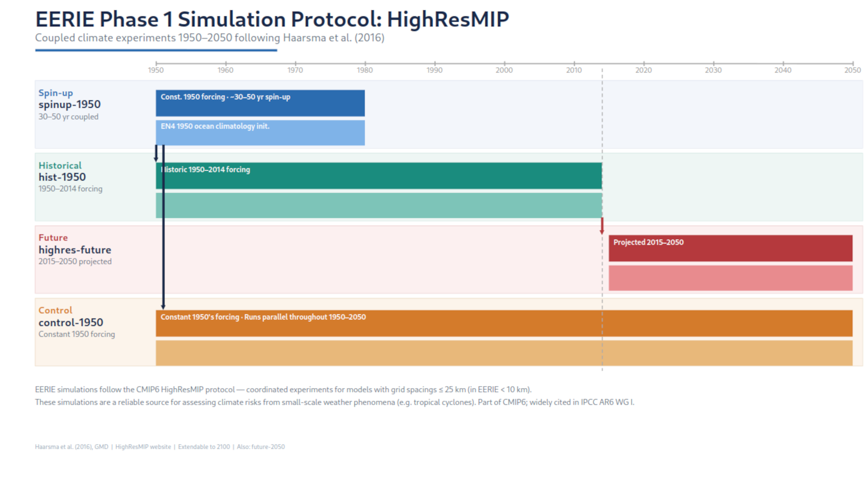Click the red arrow connecting historical to future
868x487 pixels.
click(x=602, y=226)
